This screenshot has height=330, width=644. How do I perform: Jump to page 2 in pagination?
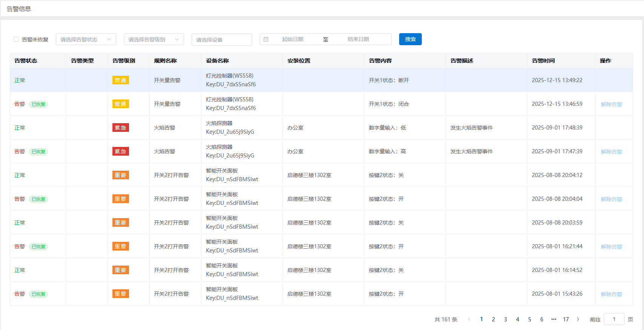(493, 319)
